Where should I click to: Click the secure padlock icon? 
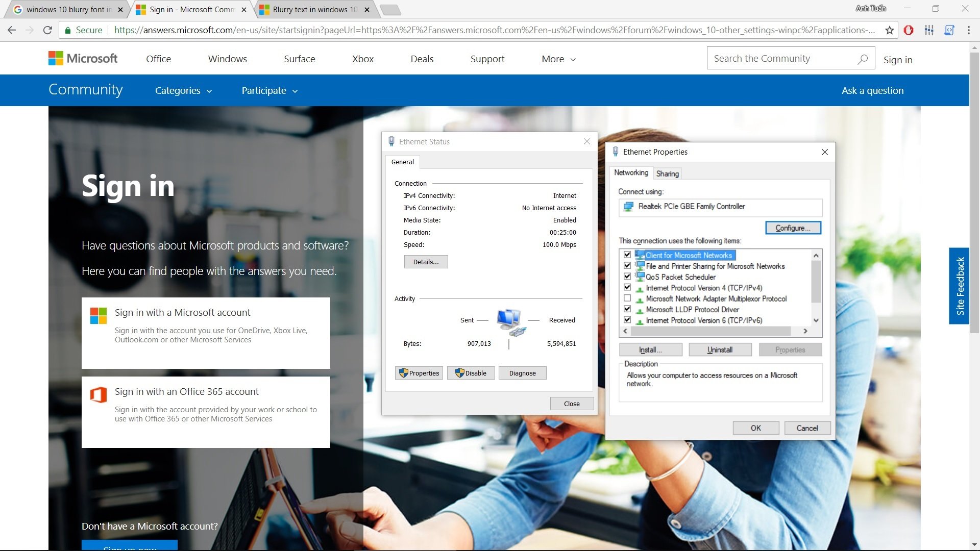pos(68,30)
